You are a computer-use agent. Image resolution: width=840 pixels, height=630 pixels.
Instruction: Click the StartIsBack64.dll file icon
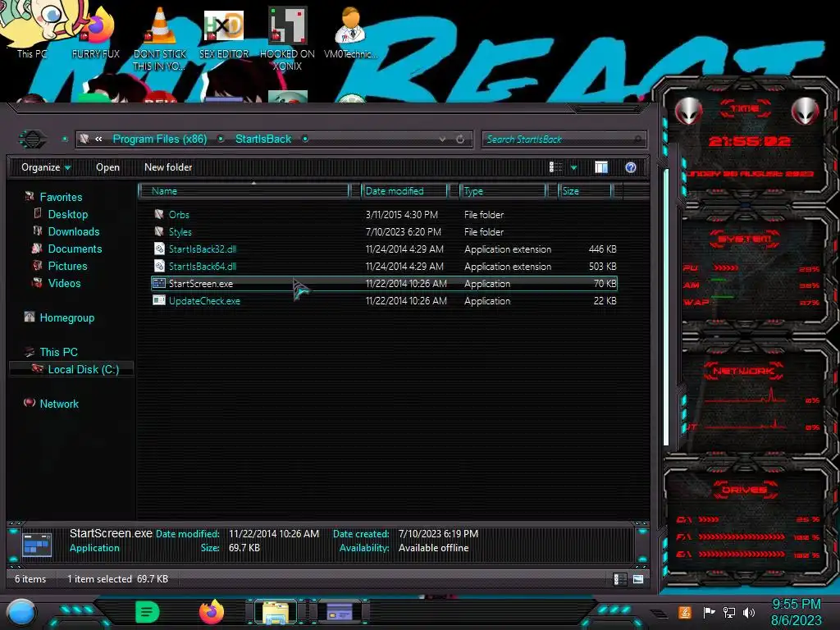(x=159, y=267)
